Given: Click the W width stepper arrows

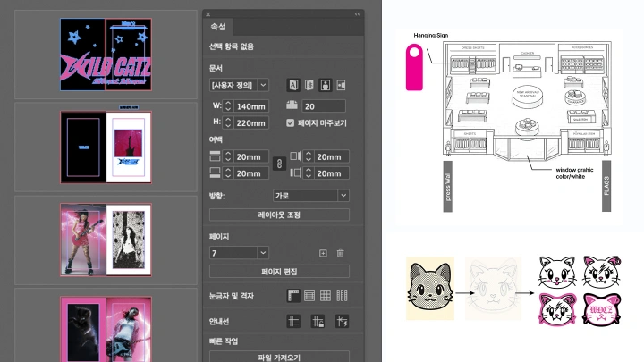Looking at the screenshot, I should (x=228, y=106).
